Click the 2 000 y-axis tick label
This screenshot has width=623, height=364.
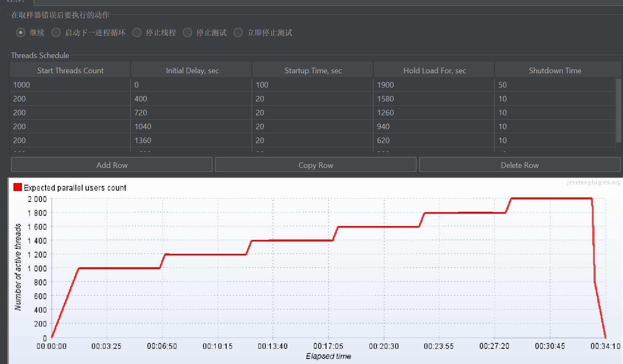point(37,199)
